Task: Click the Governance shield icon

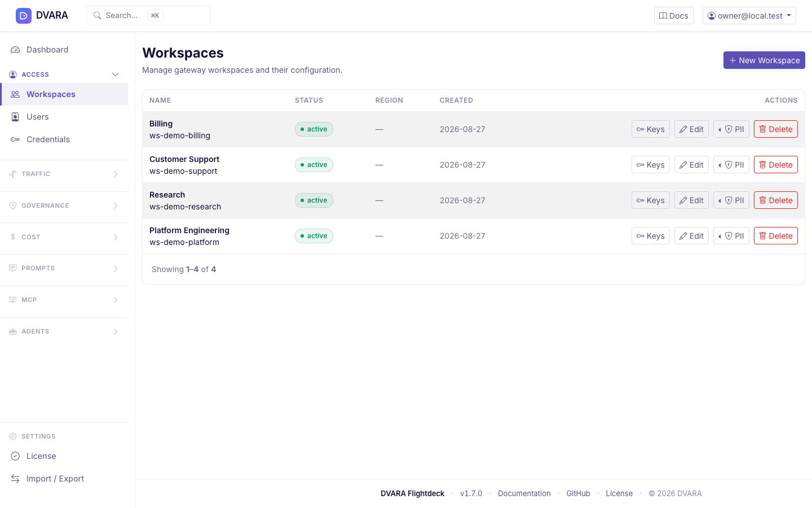Action: (x=13, y=205)
